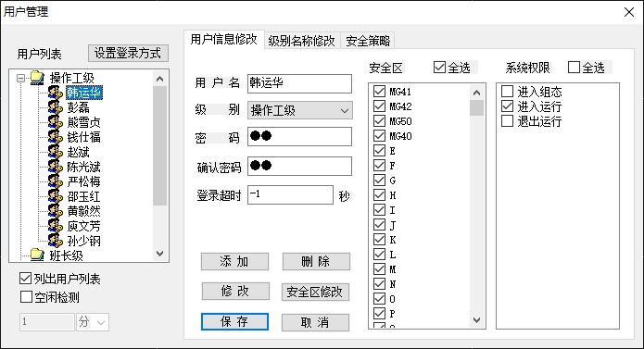Click the 设置登录方式 button
This screenshot has width=644, height=349.
point(128,53)
